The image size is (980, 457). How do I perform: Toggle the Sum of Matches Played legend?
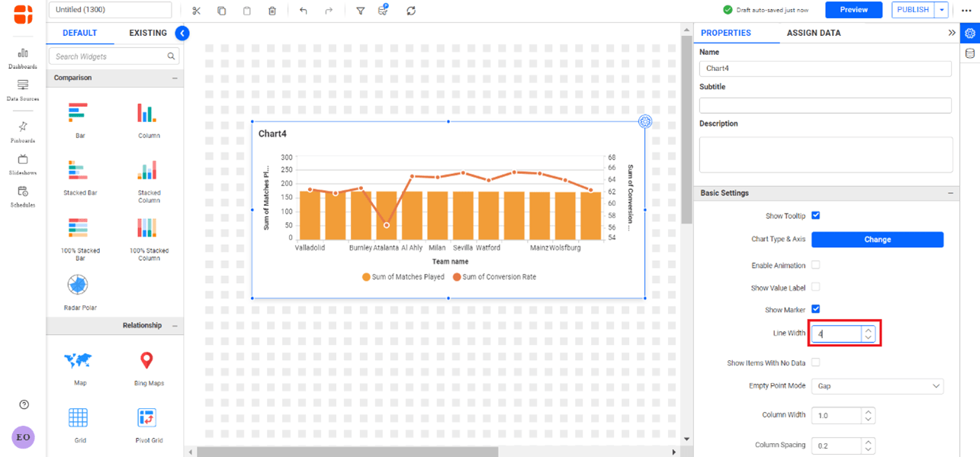[403, 277]
